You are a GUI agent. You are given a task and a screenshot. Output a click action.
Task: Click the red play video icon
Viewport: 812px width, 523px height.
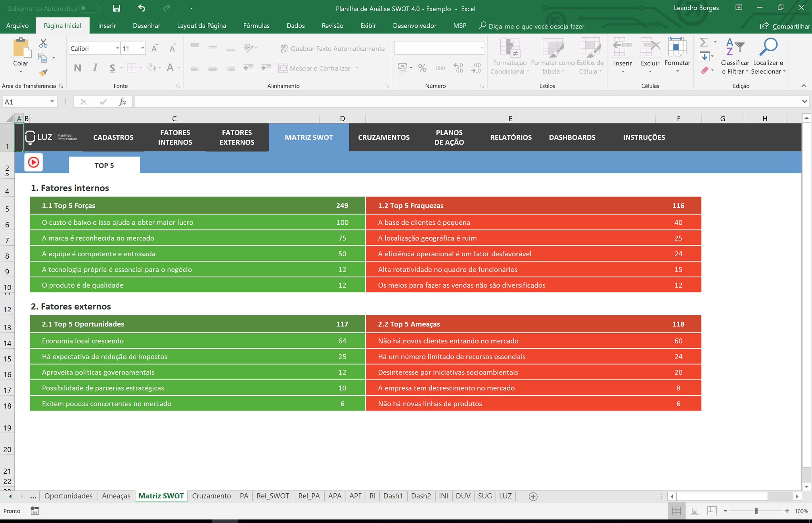click(x=34, y=162)
